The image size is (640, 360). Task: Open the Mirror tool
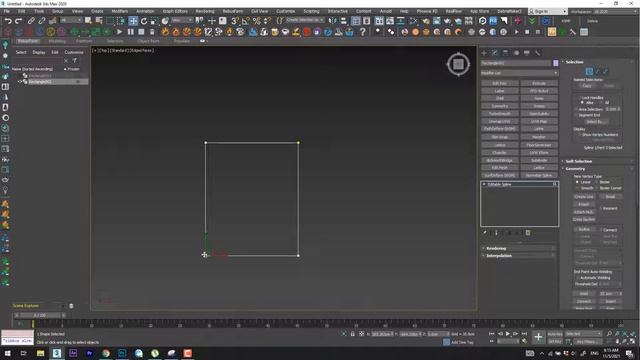pyautogui.click(x=333, y=20)
